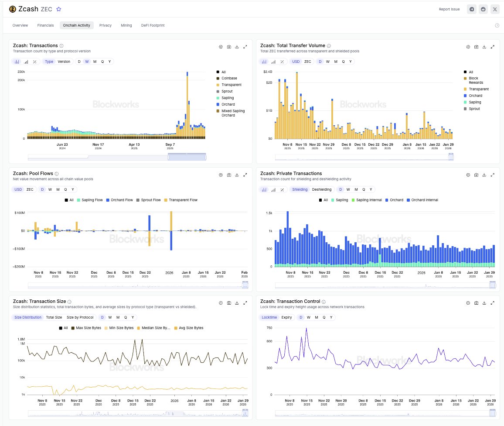This screenshot has width=504, height=426.
Task: Open the Reddit link icon
Action: (483, 9)
